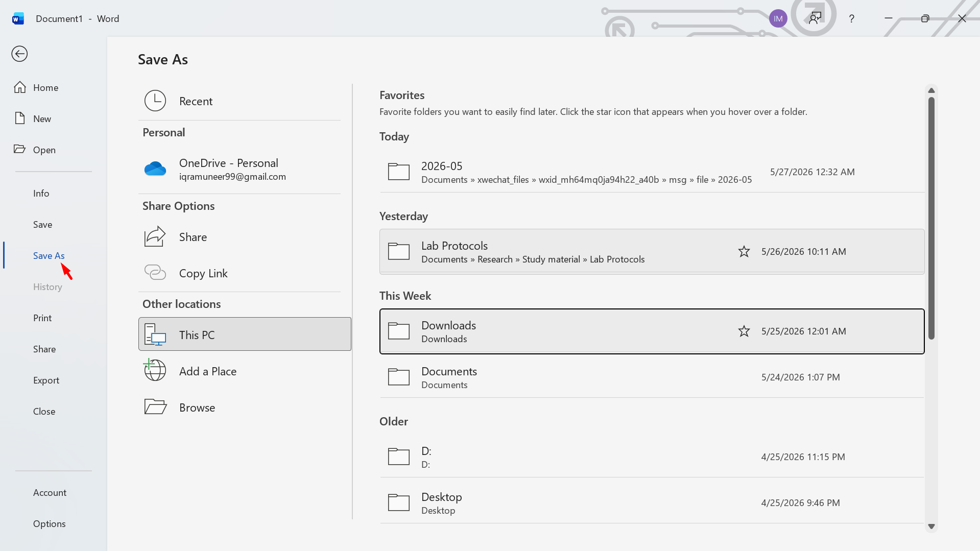980x551 pixels.
Task: Click the Open folder icon in sidebar
Action: click(20, 149)
